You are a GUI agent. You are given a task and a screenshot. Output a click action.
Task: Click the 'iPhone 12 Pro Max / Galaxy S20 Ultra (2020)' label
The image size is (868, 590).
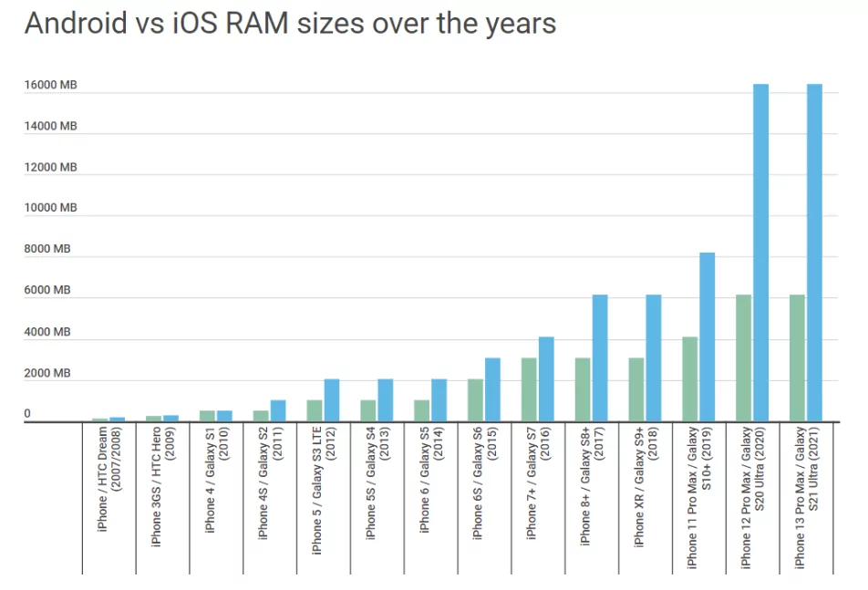[x=753, y=498]
